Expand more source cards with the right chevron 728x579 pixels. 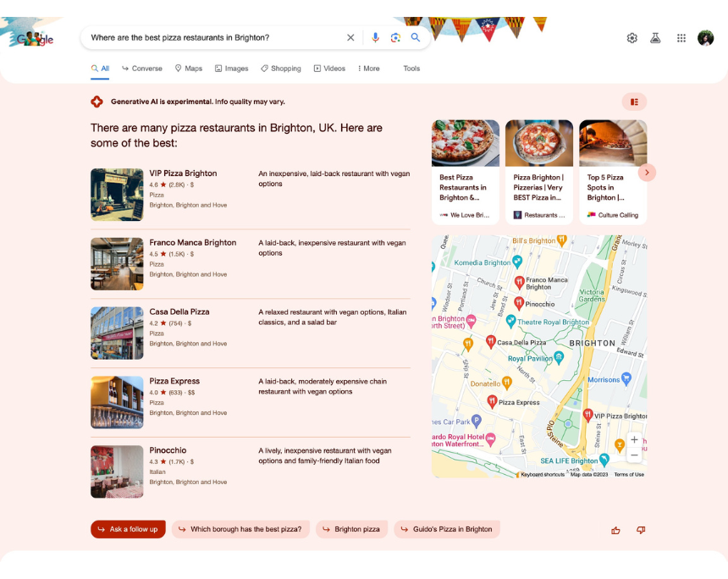[x=647, y=172]
